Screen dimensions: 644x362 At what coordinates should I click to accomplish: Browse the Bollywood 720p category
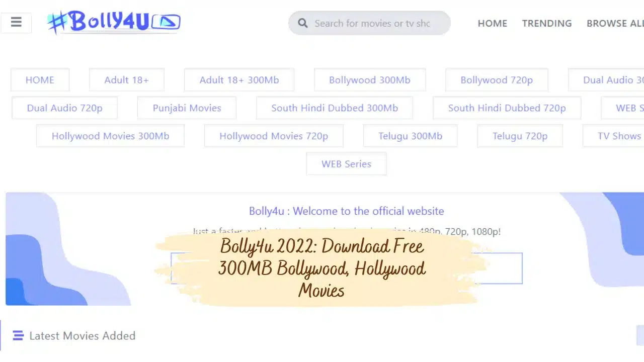[x=497, y=80]
